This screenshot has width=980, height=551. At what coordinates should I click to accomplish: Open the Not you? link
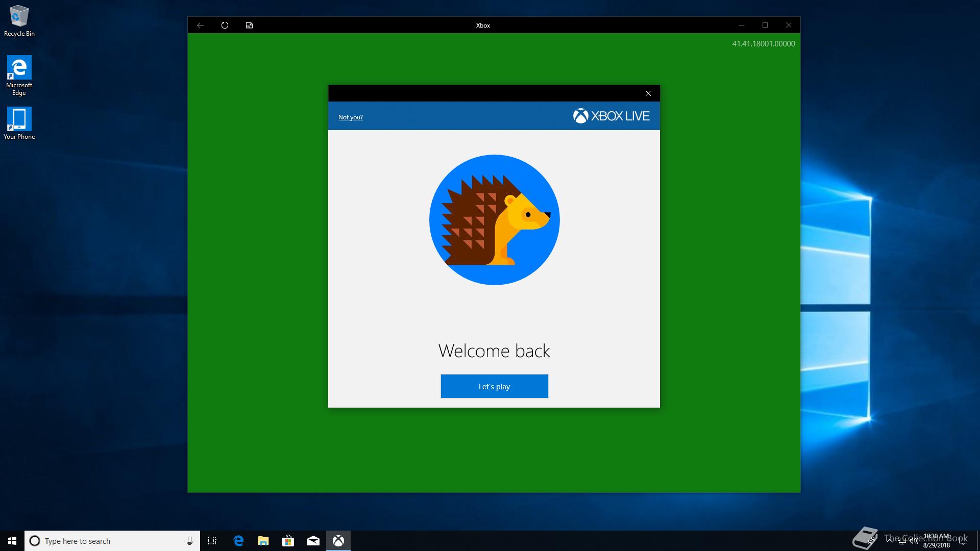point(350,117)
